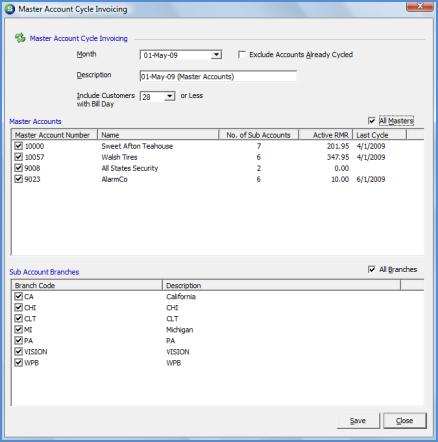Viewport: 438px width, 442px height.
Task: Click the green app icon in title bar
Action: pyautogui.click(x=10, y=9)
